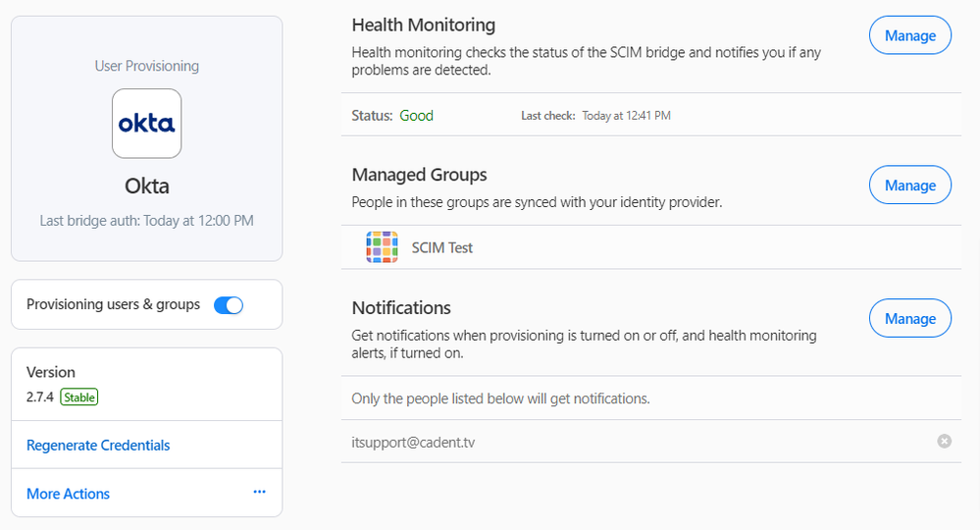Remove itsupport@cadent.tv from notifications
This screenshot has width=980, height=530.
point(944,442)
